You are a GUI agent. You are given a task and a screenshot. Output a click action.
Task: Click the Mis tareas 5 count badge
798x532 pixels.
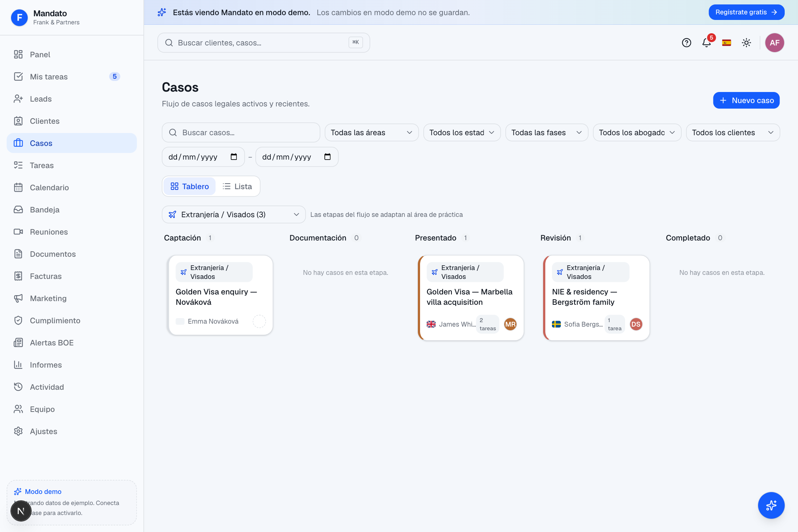[x=115, y=76]
